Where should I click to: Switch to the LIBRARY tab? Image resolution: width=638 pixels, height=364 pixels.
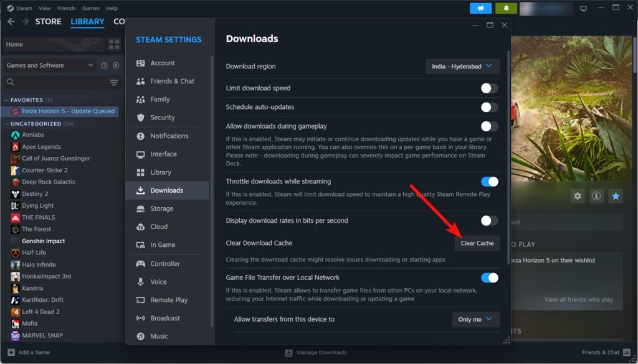[87, 22]
